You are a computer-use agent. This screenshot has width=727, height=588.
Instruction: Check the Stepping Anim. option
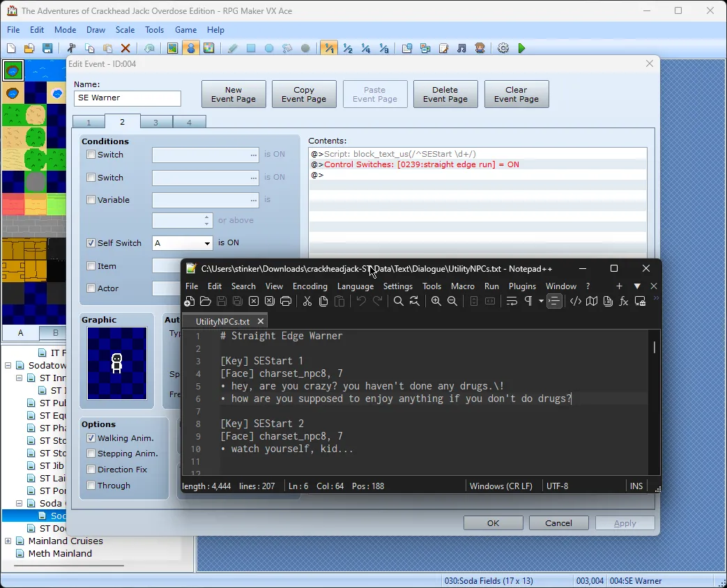pyautogui.click(x=91, y=454)
